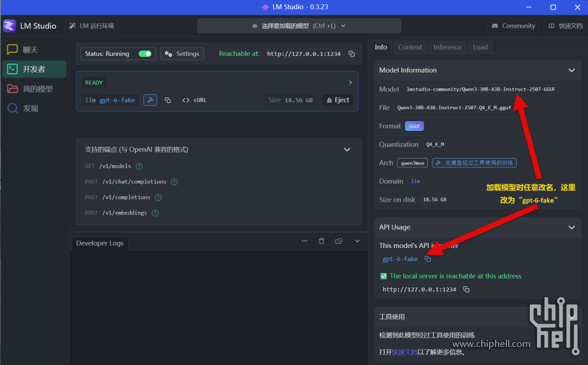Viewport: 588px width, 365px height.
Task: Click the Reachable at http://127.0.0.1:1234 address
Action: point(304,53)
